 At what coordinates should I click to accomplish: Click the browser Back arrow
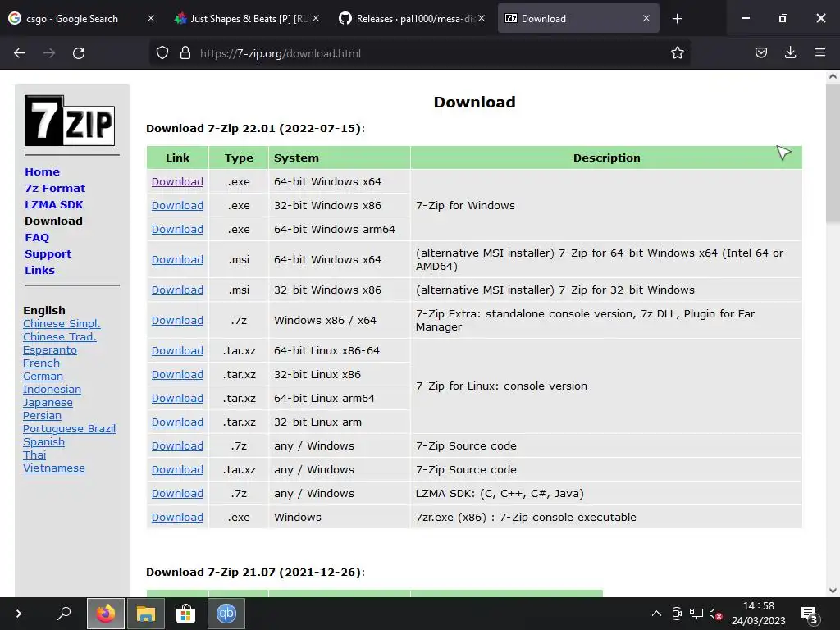tap(20, 53)
